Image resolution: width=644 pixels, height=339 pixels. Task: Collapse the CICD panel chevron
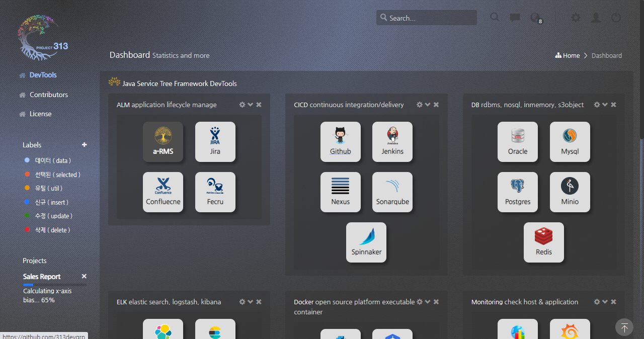coord(428,105)
